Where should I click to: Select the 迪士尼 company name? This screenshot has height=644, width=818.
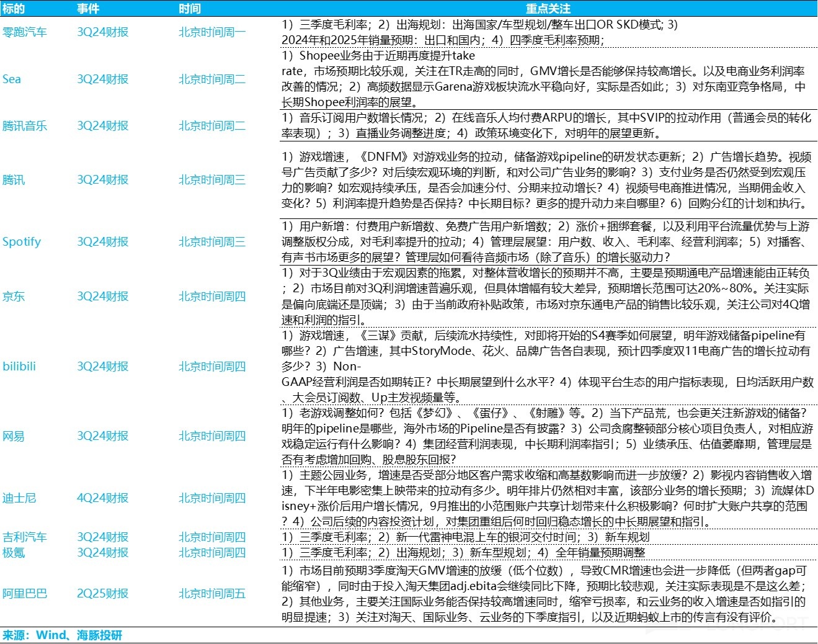19,498
